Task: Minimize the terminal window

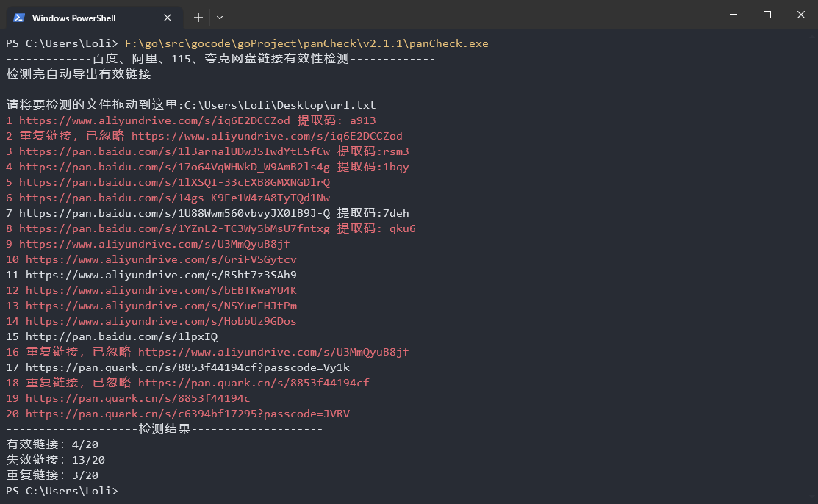Action: [x=733, y=15]
